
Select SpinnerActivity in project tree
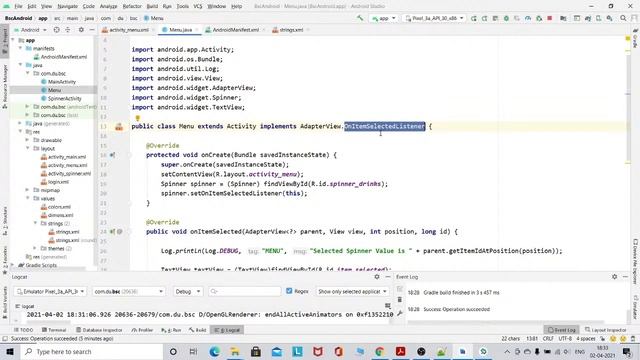coord(64,98)
